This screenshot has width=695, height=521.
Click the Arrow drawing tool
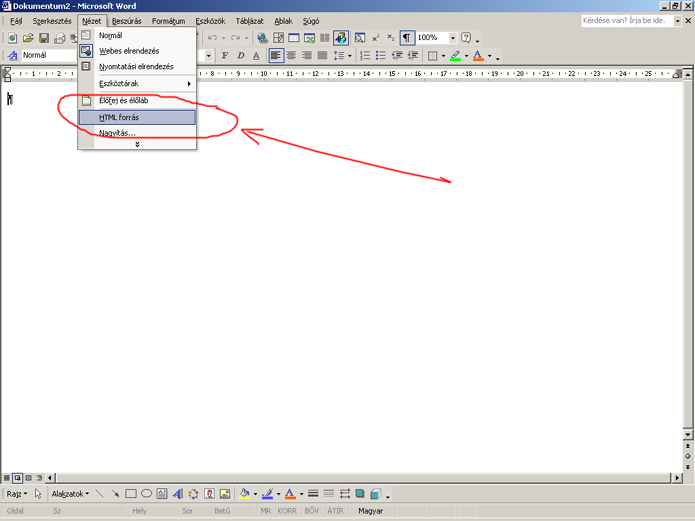coord(115,494)
